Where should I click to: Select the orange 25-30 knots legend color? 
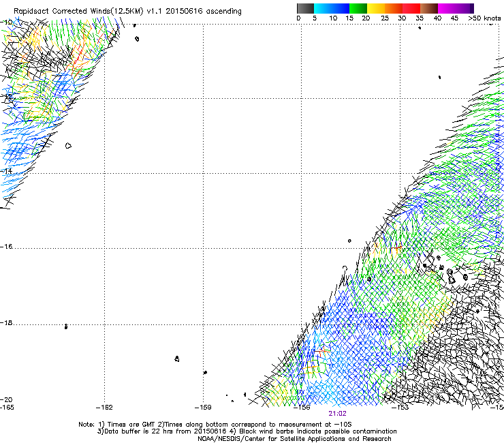[x=394, y=8]
